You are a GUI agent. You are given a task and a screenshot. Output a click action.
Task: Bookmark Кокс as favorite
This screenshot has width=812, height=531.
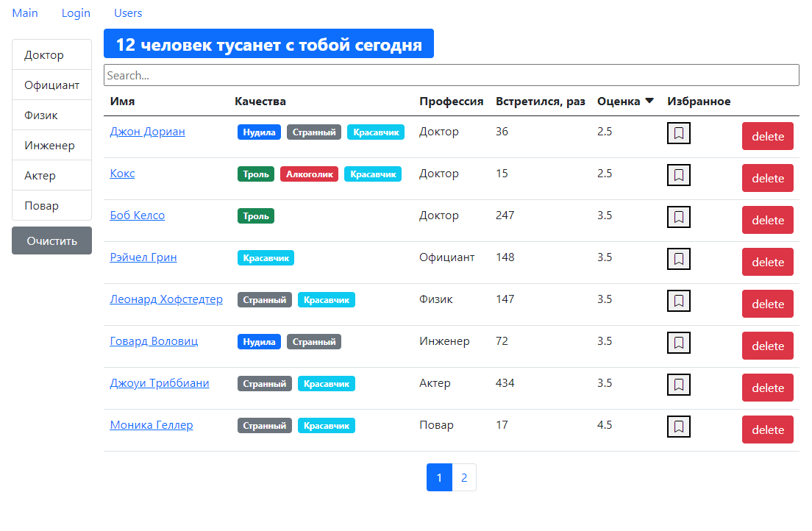tap(678, 175)
